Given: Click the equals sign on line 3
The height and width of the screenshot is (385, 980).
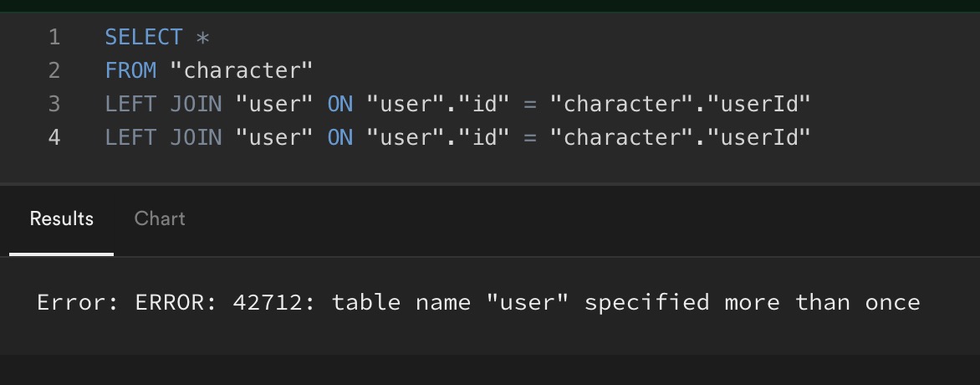Looking at the screenshot, I should (x=530, y=104).
